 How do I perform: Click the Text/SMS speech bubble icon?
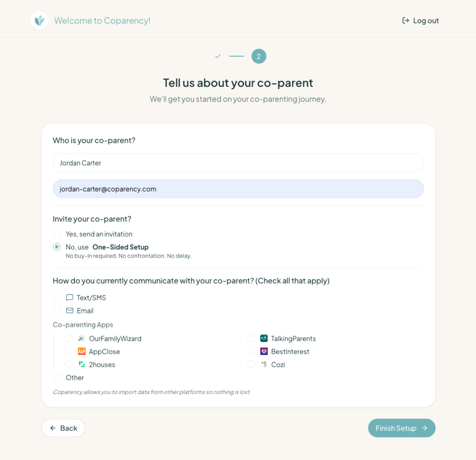[69, 297]
